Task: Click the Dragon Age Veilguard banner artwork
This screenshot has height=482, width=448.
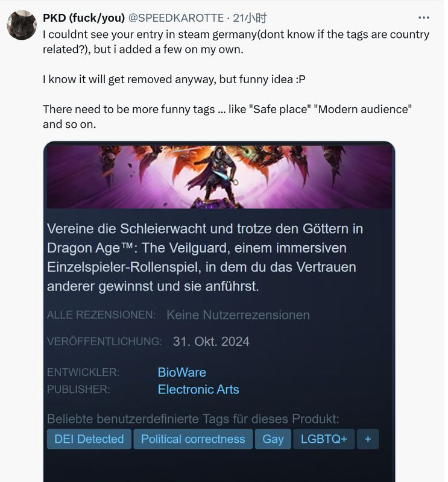Action: pos(219,177)
